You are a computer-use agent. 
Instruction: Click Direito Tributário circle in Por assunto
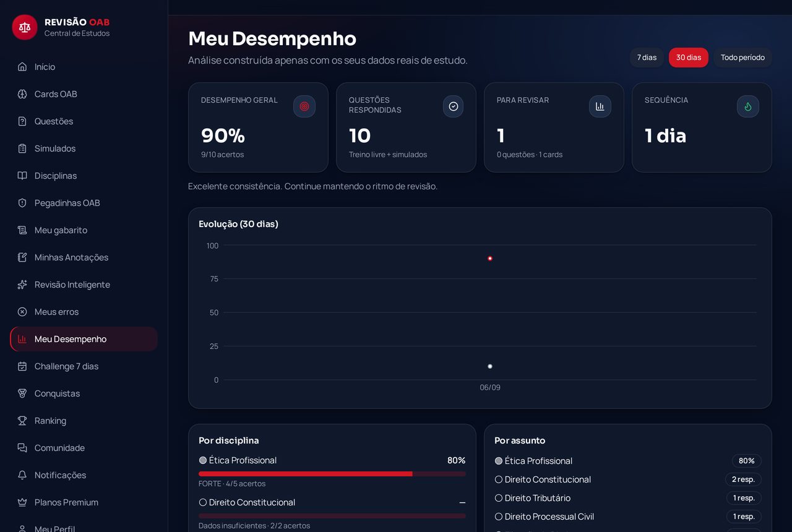tap(499, 498)
